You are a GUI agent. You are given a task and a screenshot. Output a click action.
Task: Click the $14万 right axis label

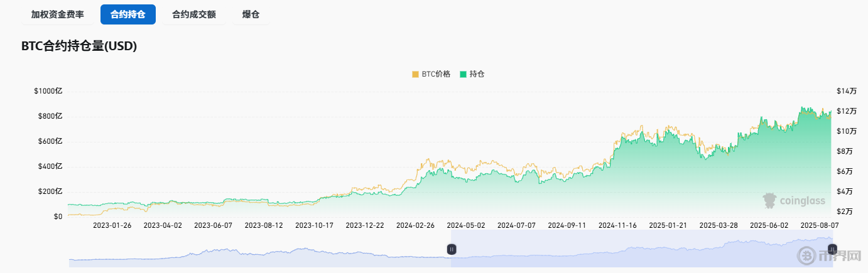(x=846, y=91)
